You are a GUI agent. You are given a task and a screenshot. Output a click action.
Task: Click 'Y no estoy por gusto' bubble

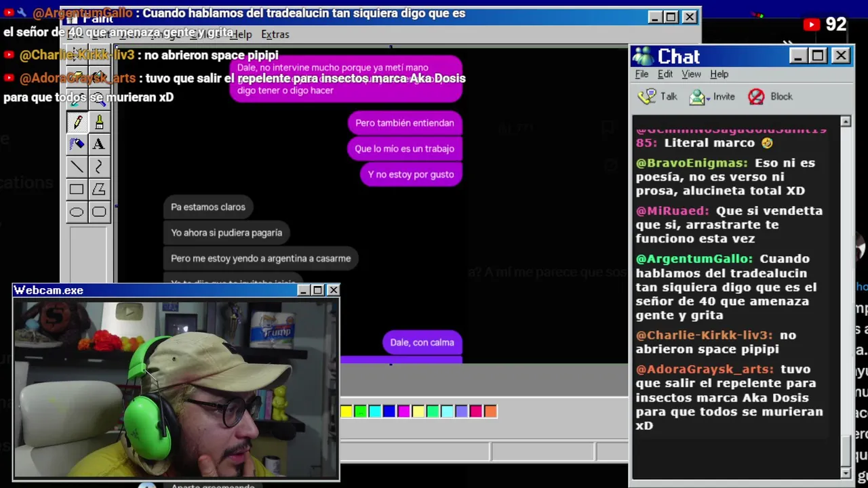point(411,174)
